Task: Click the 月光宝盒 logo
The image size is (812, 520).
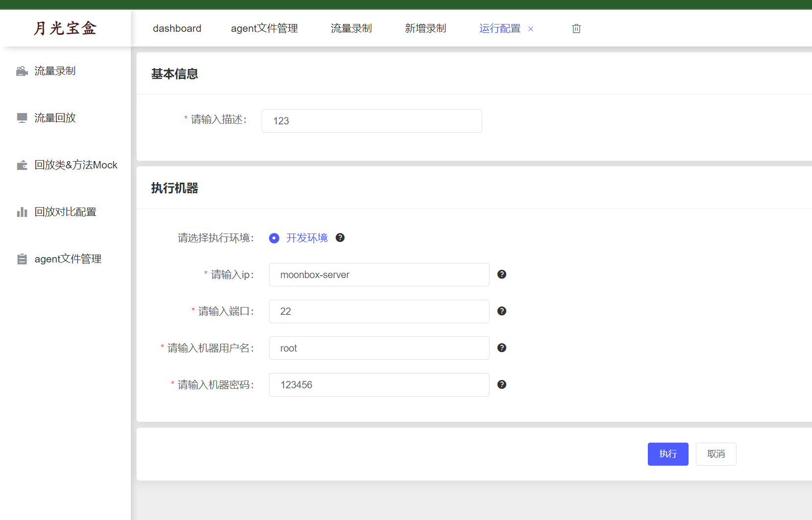Action: click(x=65, y=28)
